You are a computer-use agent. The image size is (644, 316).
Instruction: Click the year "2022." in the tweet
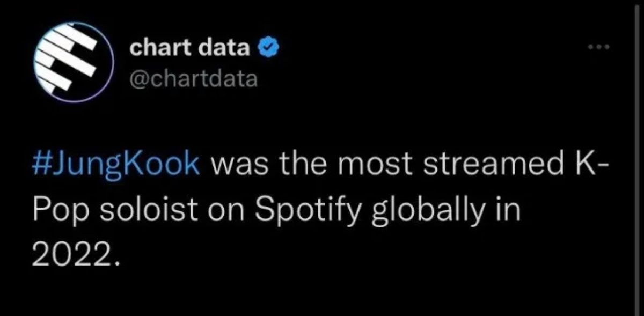[74, 250]
